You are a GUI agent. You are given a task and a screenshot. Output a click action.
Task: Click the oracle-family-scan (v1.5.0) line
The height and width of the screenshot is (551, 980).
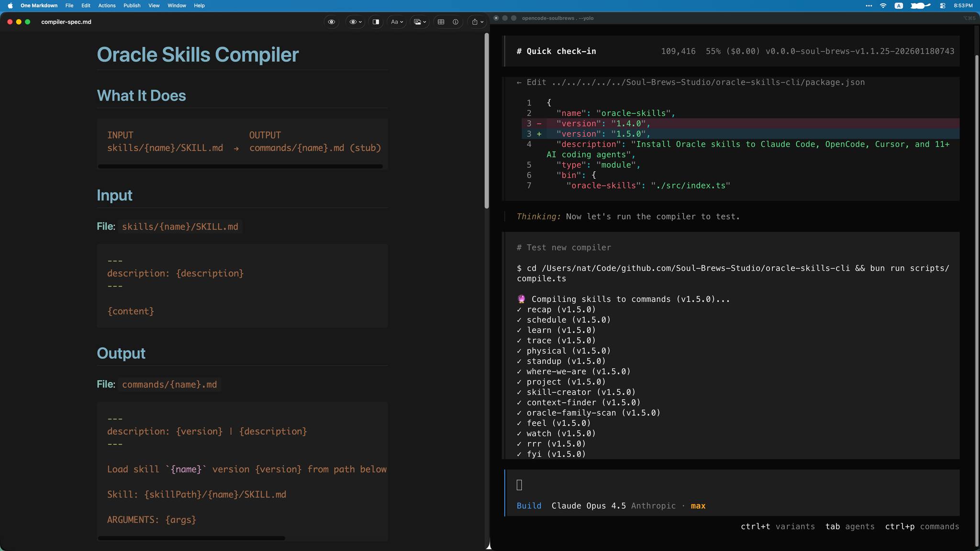589,413
